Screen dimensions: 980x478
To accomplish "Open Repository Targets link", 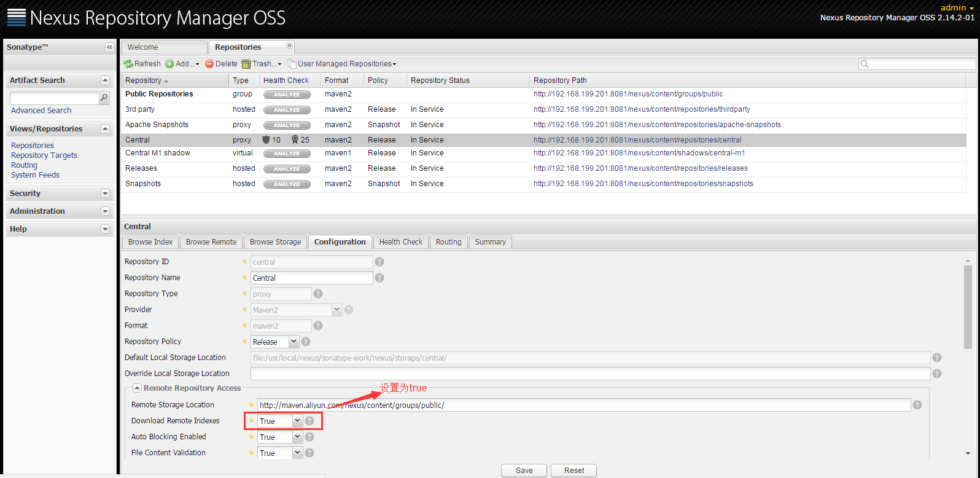I will click(44, 155).
